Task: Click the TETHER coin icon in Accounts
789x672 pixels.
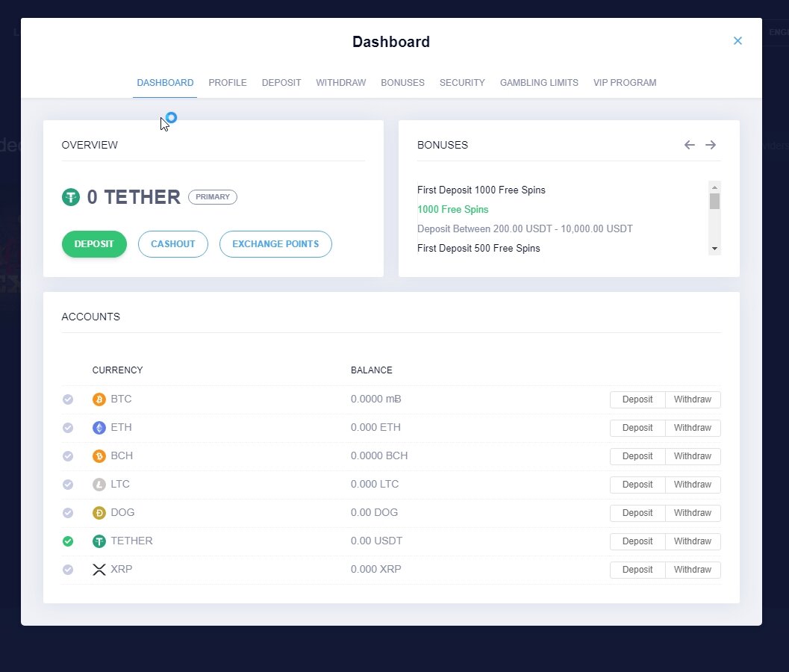Action: [x=99, y=541]
